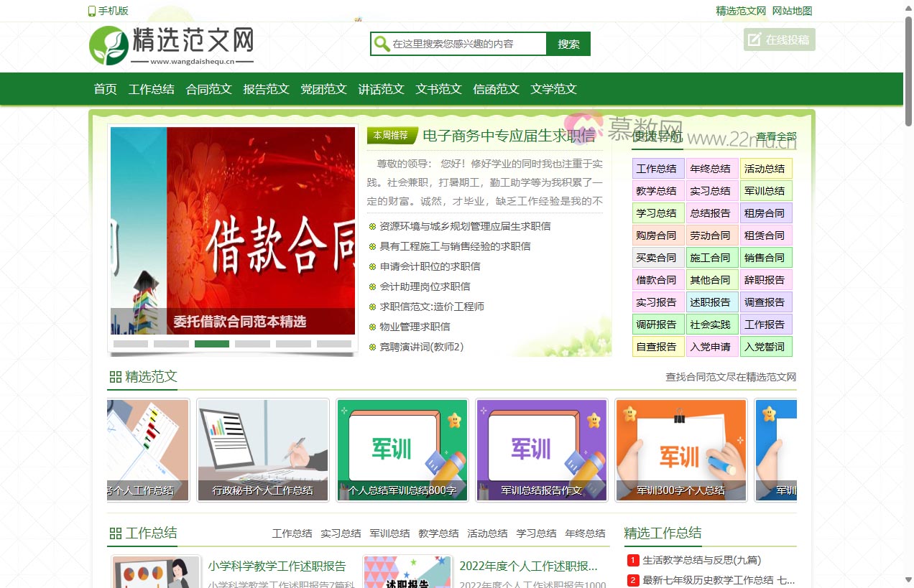
Task: Click the mobile version phone icon
Action: 91,11
